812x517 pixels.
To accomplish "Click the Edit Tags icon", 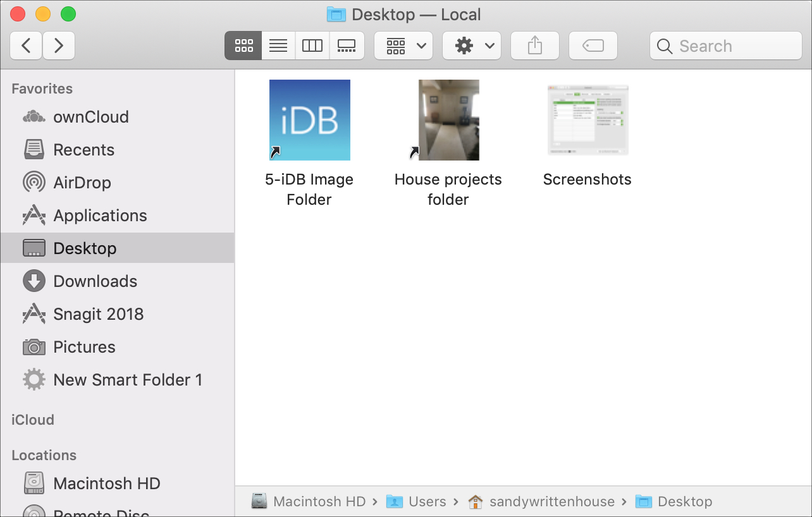I will coord(593,45).
